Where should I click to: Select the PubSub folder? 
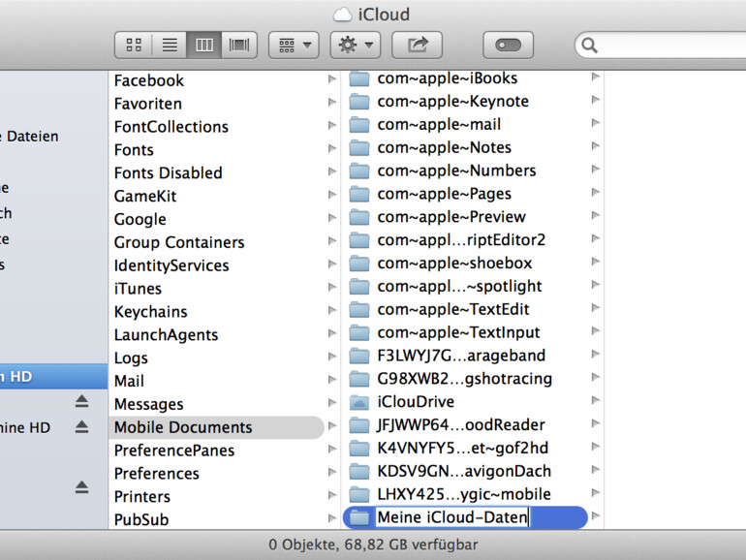click(x=141, y=519)
